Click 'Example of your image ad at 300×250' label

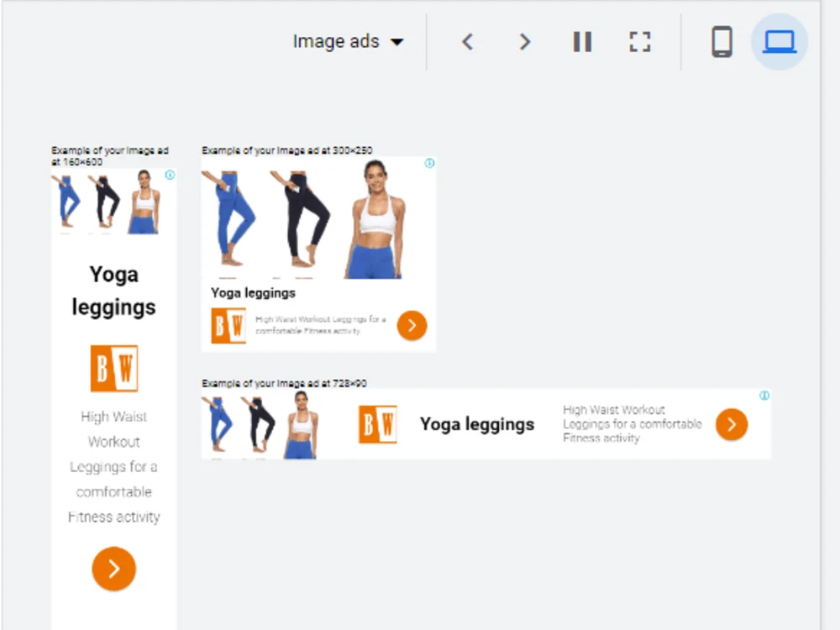[286, 150]
